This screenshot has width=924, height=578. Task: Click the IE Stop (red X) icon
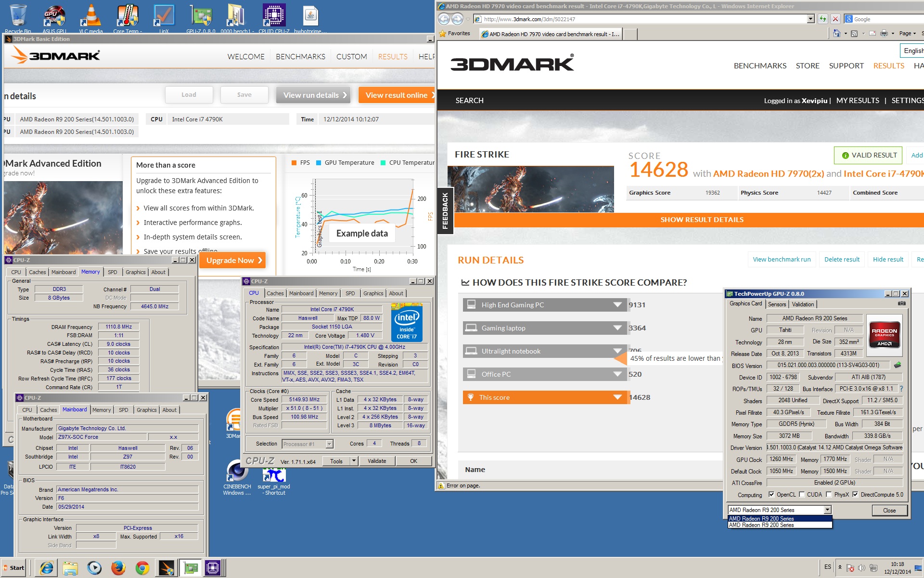pyautogui.click(x=835, y=19)
